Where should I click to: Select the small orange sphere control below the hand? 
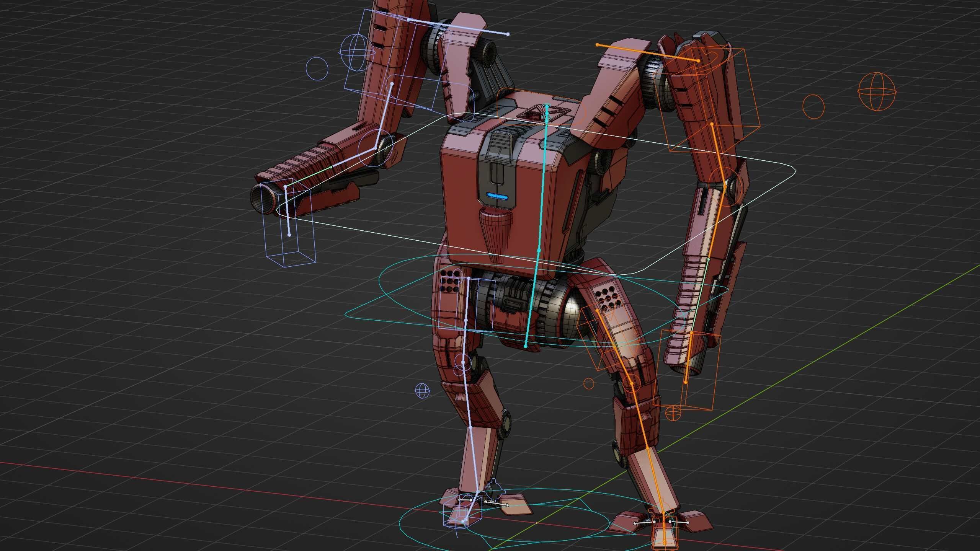pyautogui.click(x=673, y=413)
